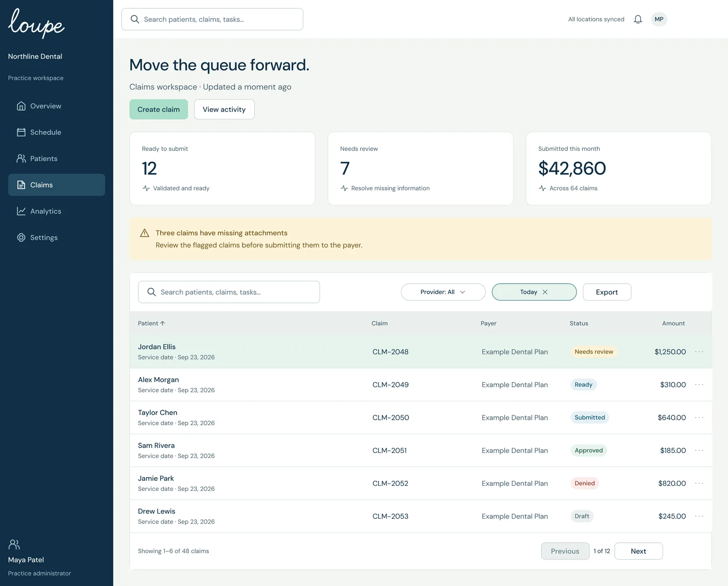
Task: Open row actions for Taylor Chen claim
Action: click(x=699, y=418)
